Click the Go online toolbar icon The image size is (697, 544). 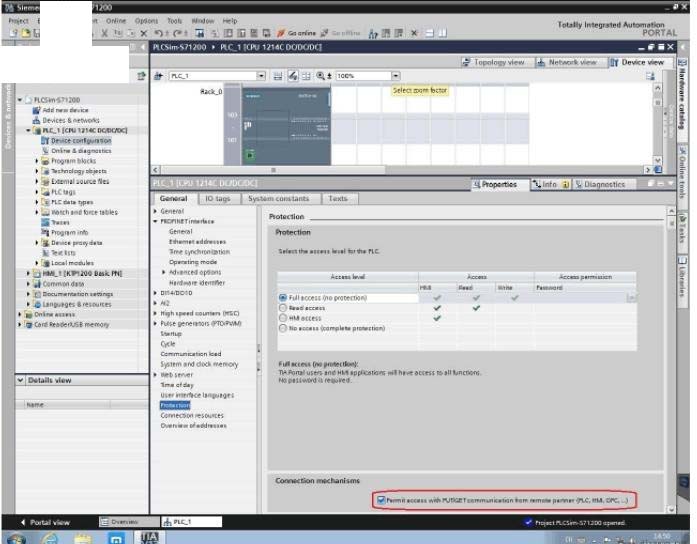(283, 33)
